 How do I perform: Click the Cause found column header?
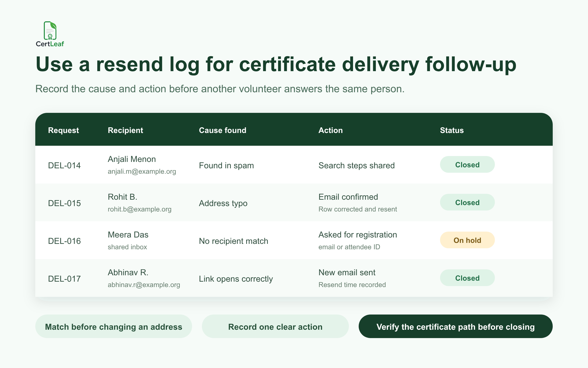[x=222, y=130]
